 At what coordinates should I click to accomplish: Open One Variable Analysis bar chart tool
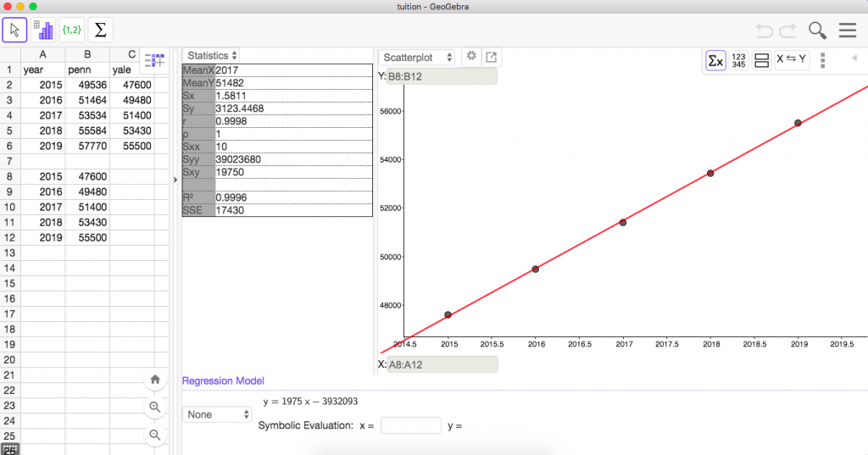[x=43, y=30]
